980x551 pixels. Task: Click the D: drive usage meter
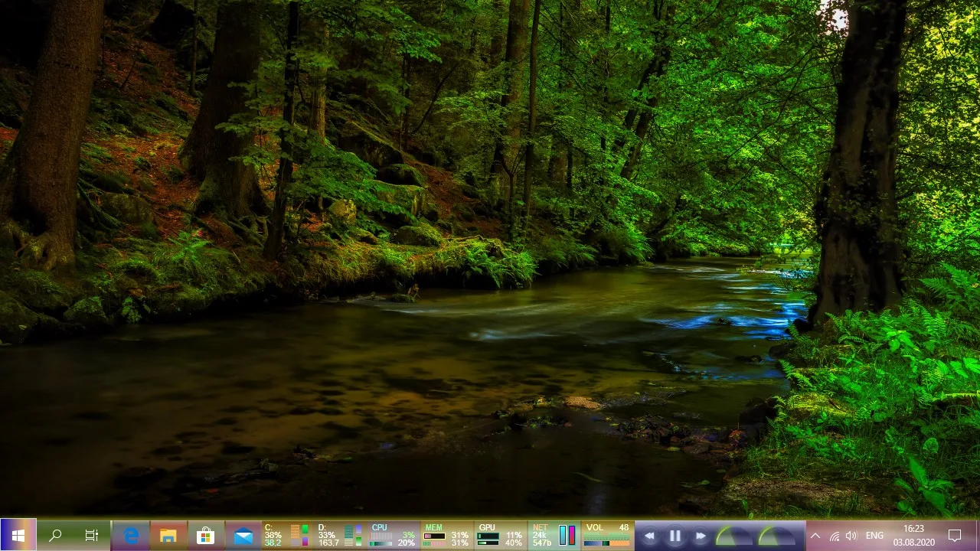(x=341, y=535)
